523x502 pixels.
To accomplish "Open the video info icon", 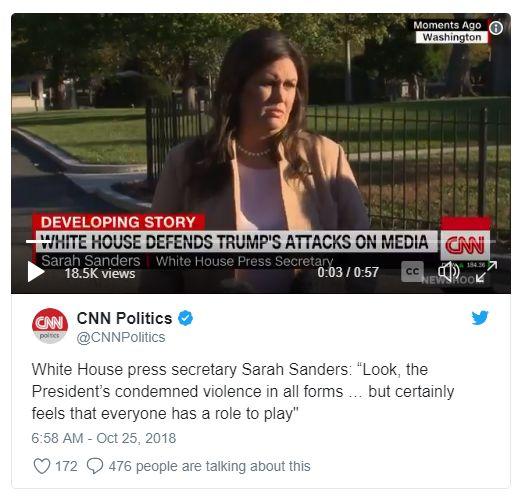I will (x=496, y=28).
